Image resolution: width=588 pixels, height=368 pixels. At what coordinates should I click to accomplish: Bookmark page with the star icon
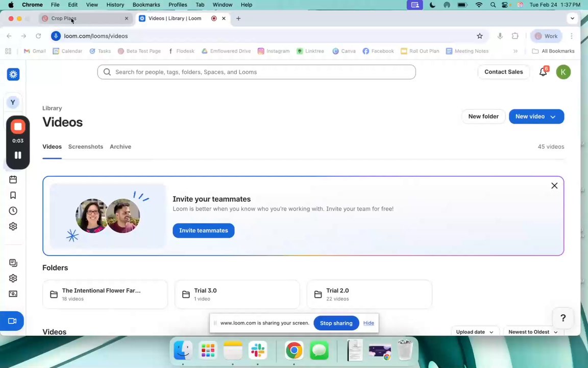(480, 36)
